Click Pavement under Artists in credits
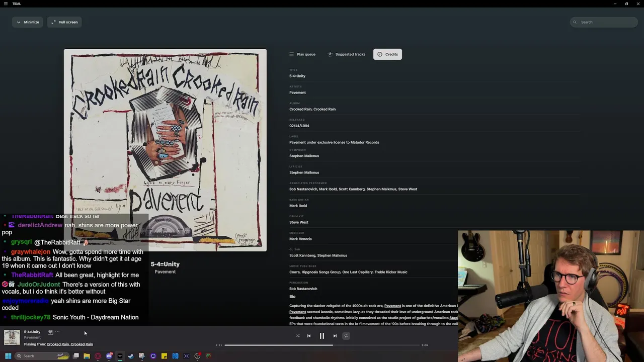644x362 pixels. pos(297,93)
